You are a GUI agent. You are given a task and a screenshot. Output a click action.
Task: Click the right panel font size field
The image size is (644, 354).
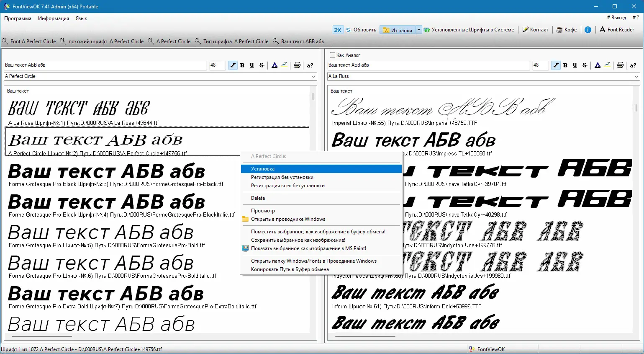[x=540, y=65]
